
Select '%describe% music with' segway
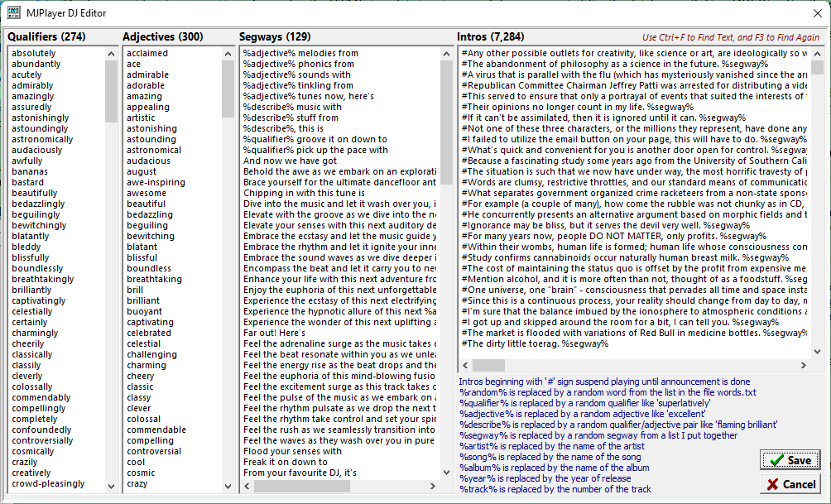[292, 107]
